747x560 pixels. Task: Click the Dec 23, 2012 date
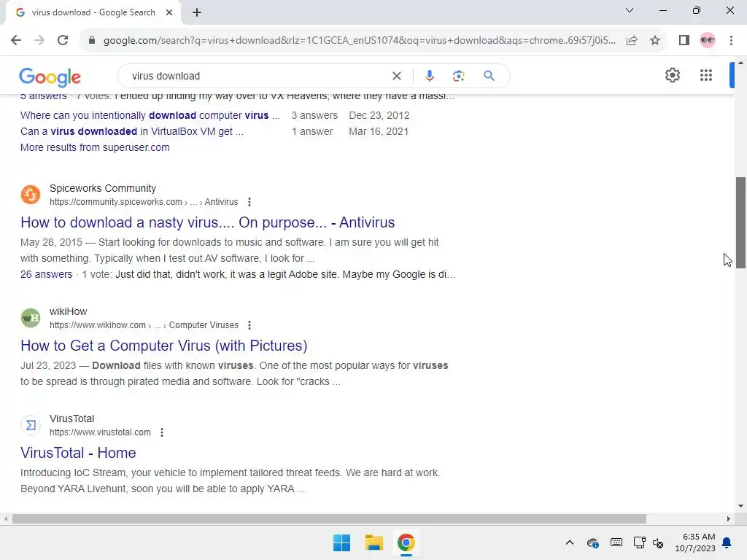379,115
